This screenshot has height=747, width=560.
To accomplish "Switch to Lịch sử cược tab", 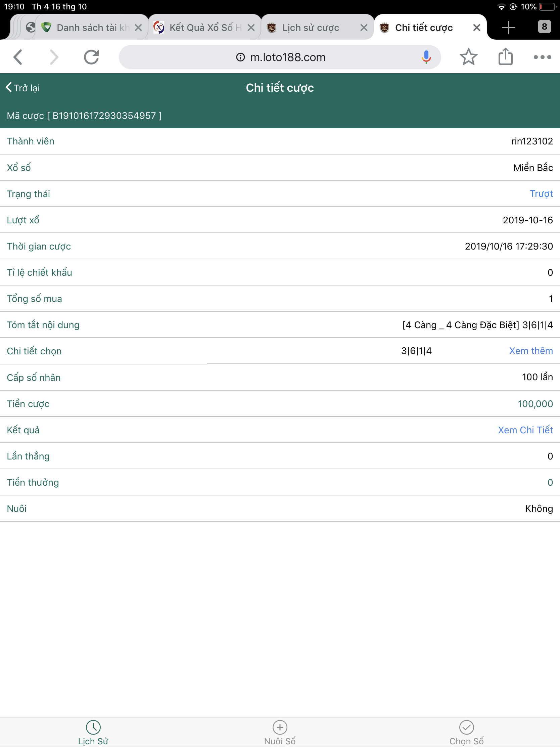I will click(317, 28).
